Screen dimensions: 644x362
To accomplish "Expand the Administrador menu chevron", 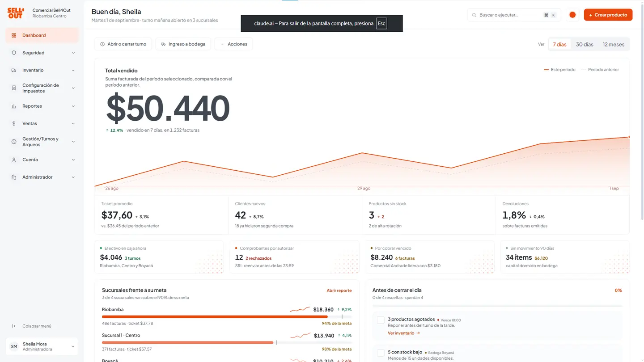I will 73,177.
